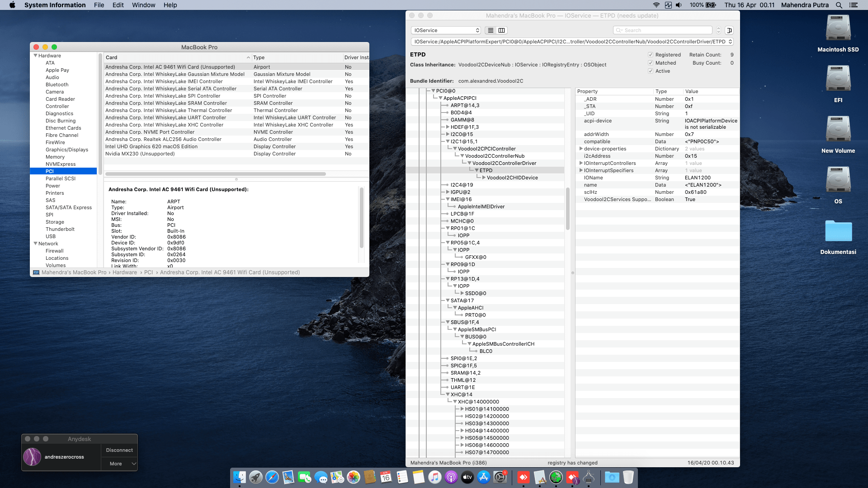The width and height of the screenshot is (868, 488).
Task: Click the registry tree vertical scrollbar
Action: [x=567, y=208]
